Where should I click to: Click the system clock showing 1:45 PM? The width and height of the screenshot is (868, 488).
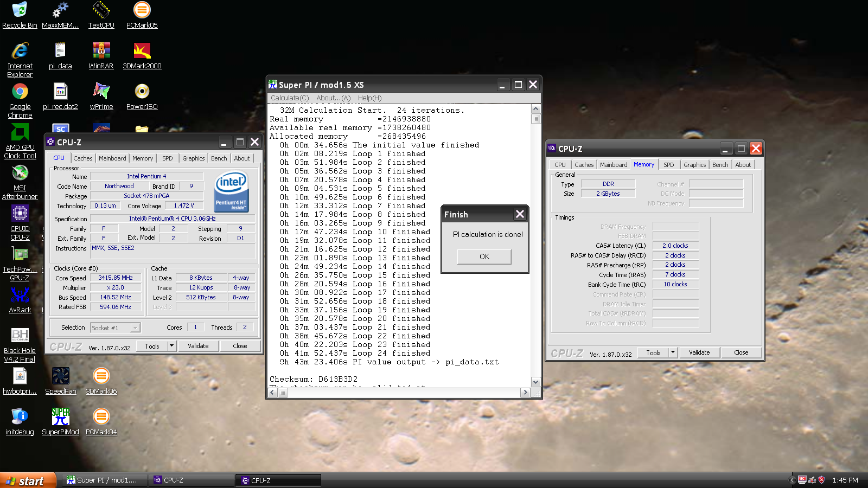point(845,480)
